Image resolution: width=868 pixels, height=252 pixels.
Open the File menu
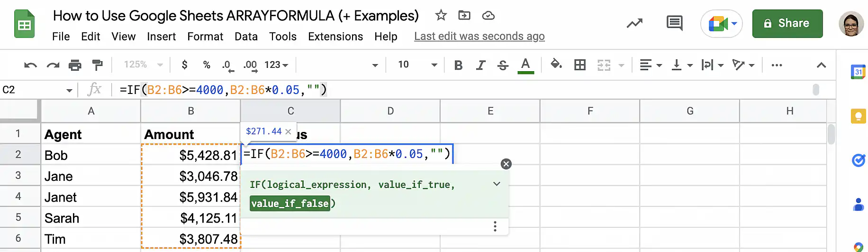(61, 37)
